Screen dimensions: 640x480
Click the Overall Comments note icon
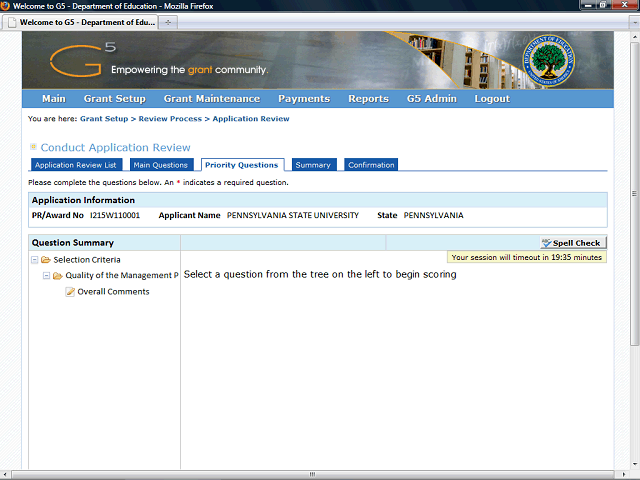[70, 292]
